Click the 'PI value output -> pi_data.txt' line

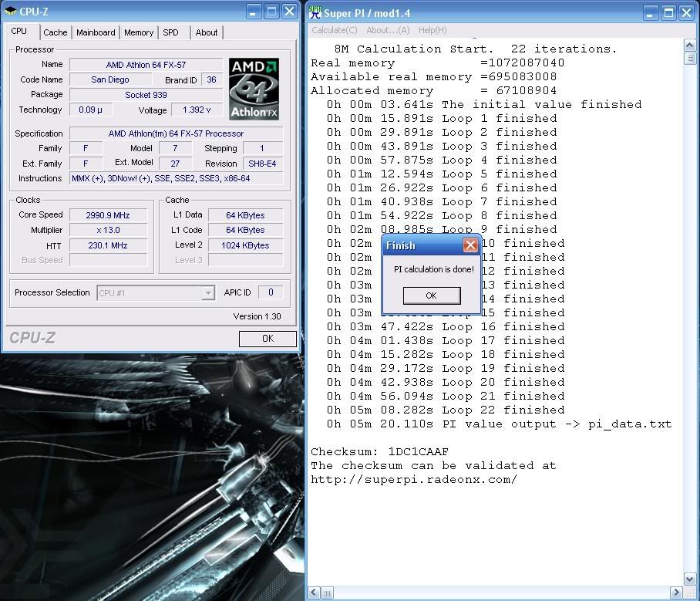(x=499, y=424)
